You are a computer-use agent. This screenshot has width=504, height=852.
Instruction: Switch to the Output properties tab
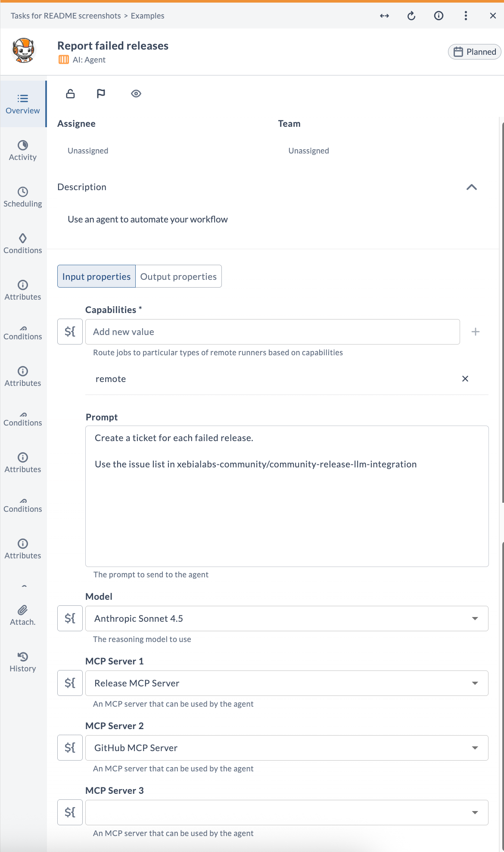[178, 276]
